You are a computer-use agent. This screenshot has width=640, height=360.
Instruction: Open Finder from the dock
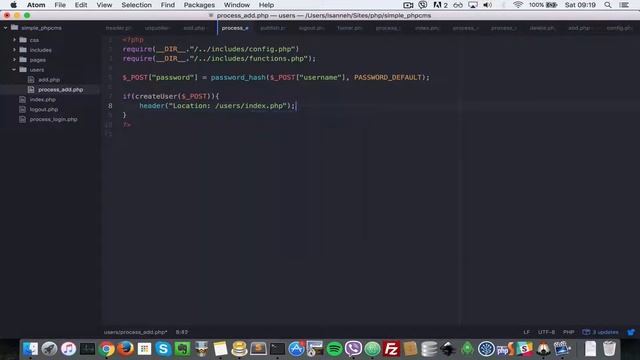coord(30,349)
